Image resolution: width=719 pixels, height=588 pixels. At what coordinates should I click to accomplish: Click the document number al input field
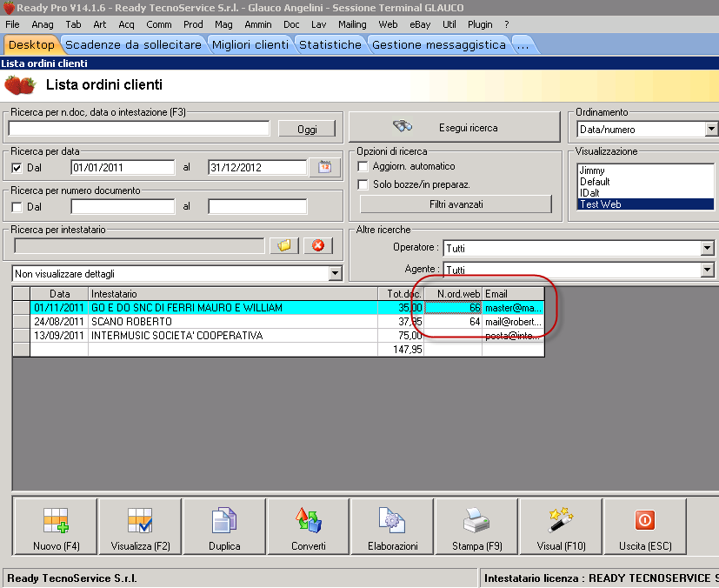pos(257,206)
